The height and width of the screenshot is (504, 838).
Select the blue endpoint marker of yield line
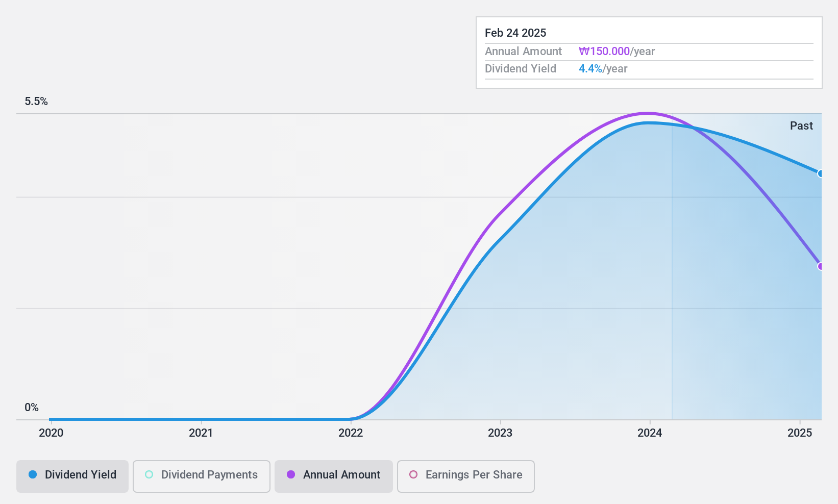click(x=820, y=173)
